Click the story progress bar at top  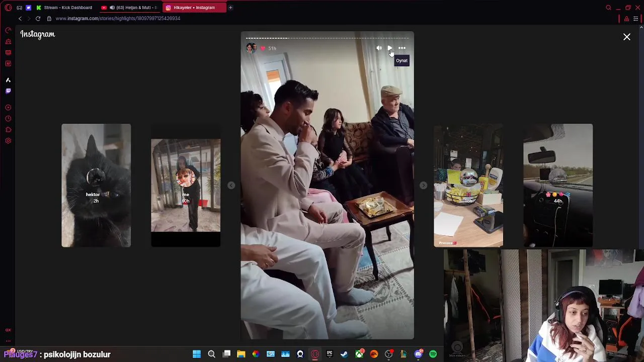coord(327,38)
